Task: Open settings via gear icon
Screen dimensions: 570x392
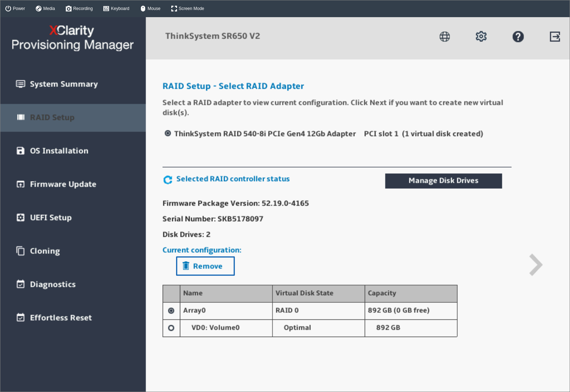Action: pos(481,36)
